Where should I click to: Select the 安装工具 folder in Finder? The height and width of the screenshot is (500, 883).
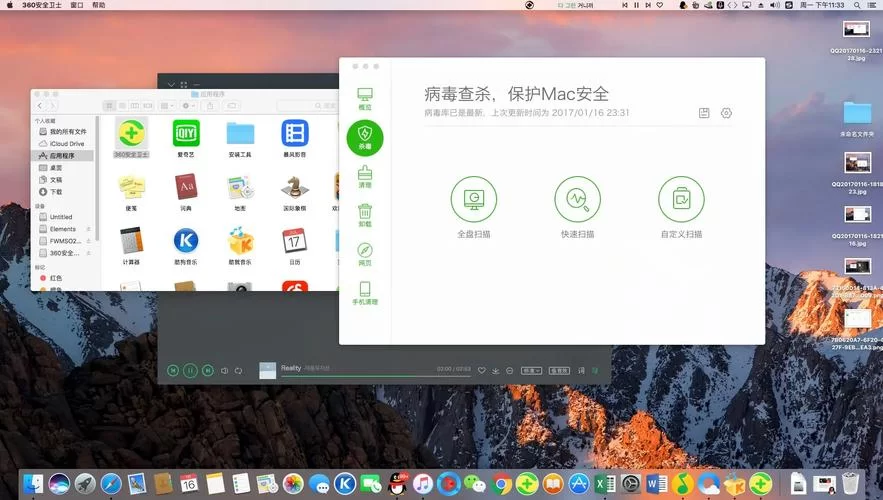[240, 138]
